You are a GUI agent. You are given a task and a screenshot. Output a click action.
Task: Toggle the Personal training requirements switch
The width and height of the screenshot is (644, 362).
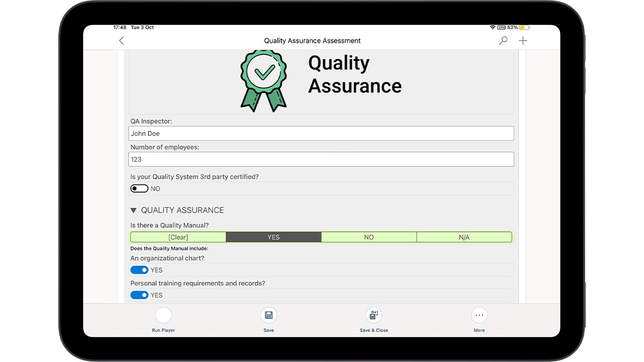[x=139, y=295]
